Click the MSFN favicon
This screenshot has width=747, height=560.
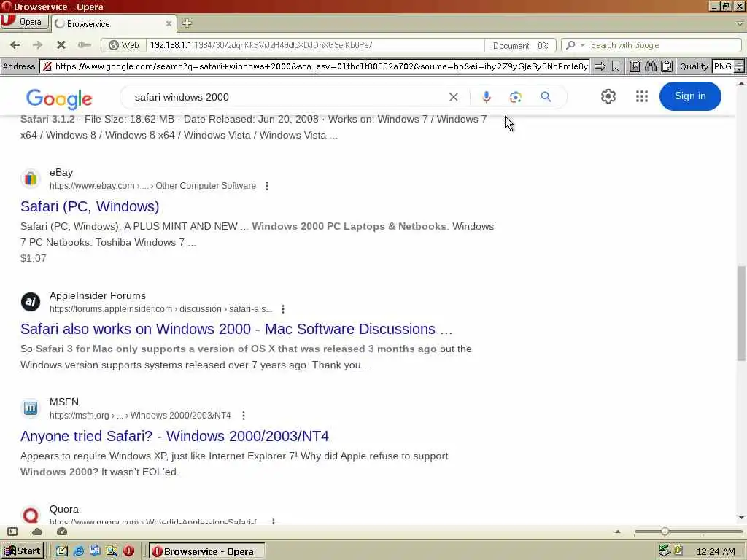[31, 408]
